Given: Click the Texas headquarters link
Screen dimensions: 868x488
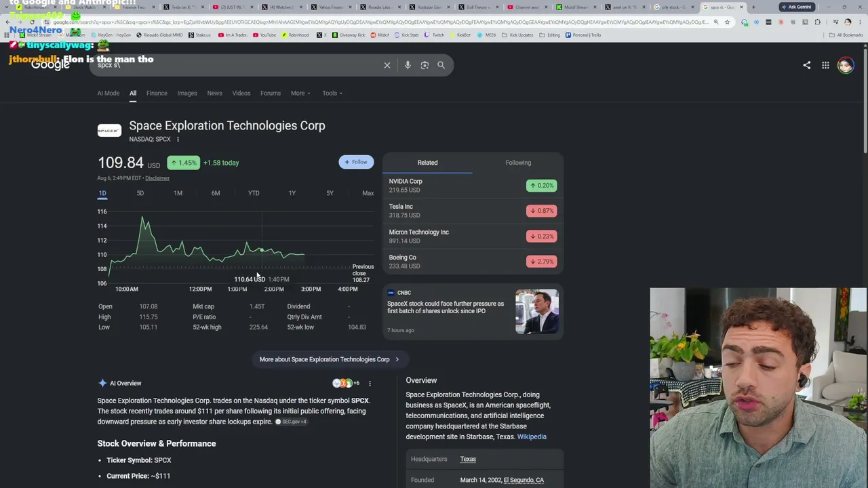Looking at the screenshot, I should click(x=468, y=460).
